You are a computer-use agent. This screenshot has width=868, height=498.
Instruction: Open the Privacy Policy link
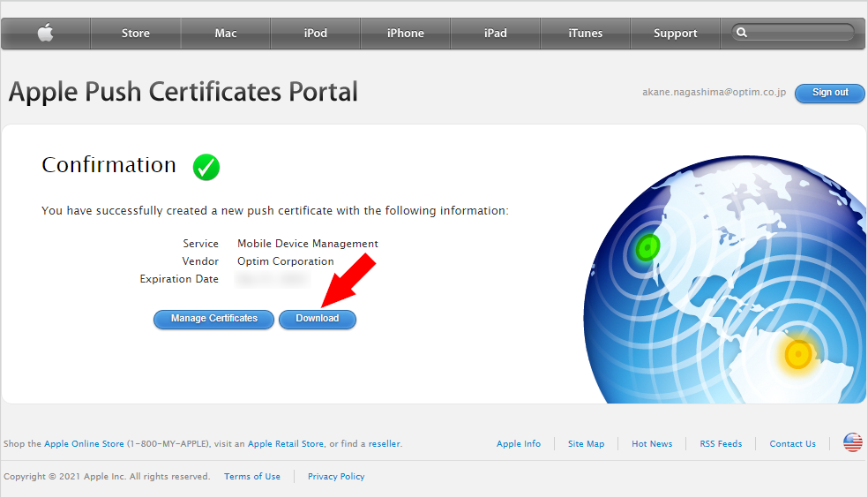(x=336, y=477)
